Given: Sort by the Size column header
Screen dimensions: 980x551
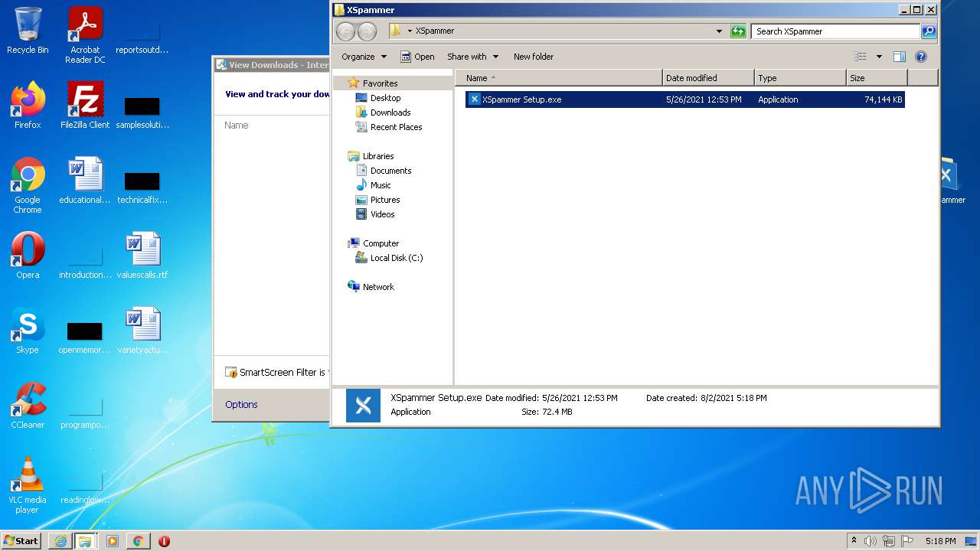Looking at the screenshot, I should [877, 78].
